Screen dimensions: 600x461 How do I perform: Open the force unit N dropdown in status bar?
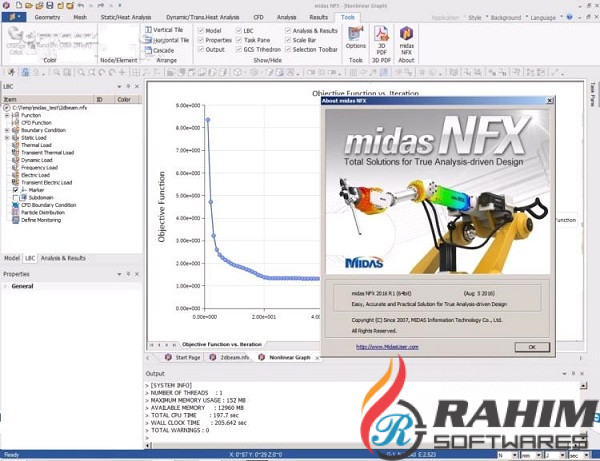(x=514, y=455)
